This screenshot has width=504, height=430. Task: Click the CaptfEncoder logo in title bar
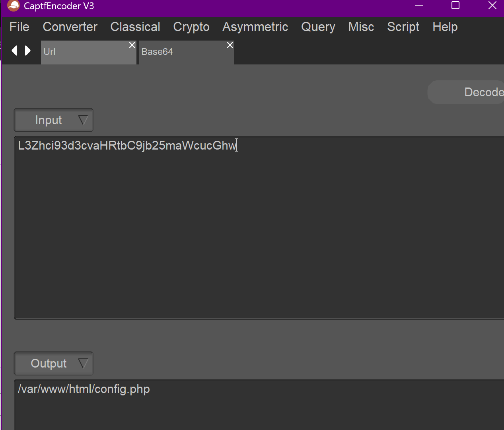[13, 6]
